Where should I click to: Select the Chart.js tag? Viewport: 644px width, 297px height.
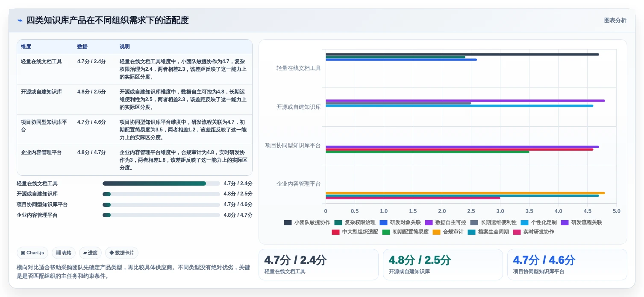32,253
